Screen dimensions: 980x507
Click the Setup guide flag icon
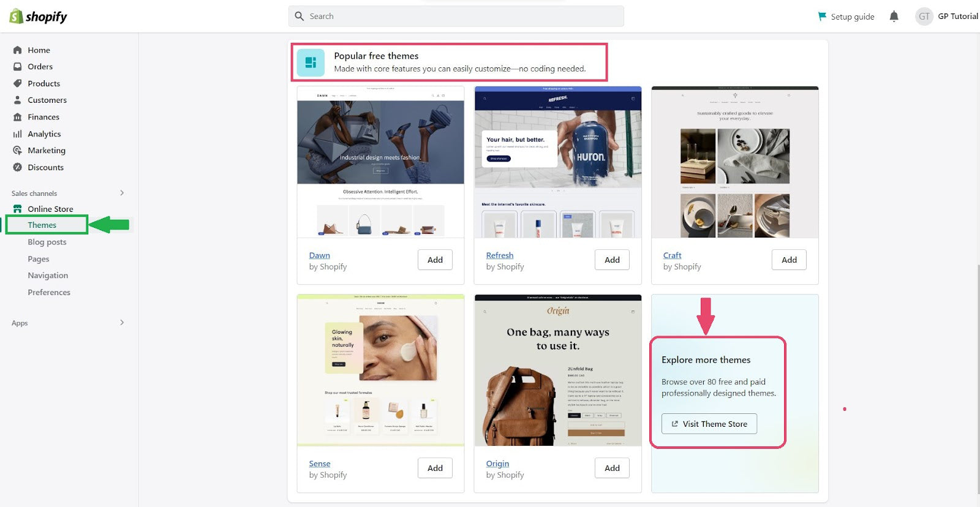point(822,17)
